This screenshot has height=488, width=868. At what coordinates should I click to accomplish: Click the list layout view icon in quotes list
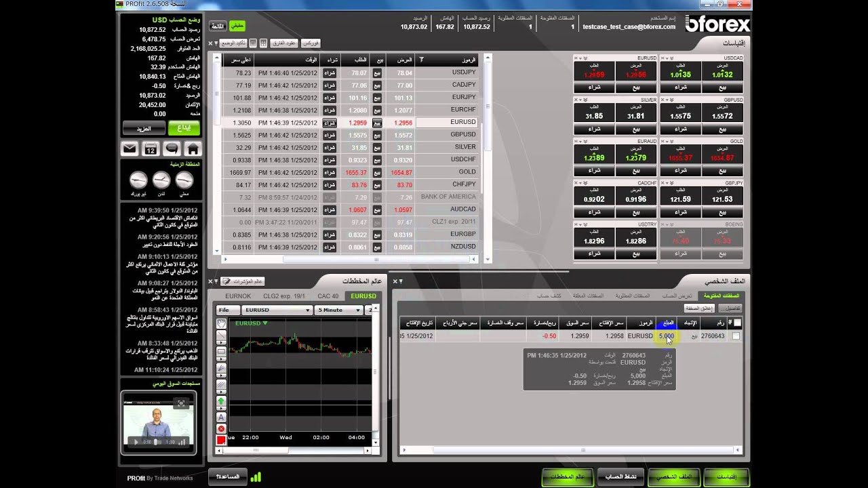point(253,43)
